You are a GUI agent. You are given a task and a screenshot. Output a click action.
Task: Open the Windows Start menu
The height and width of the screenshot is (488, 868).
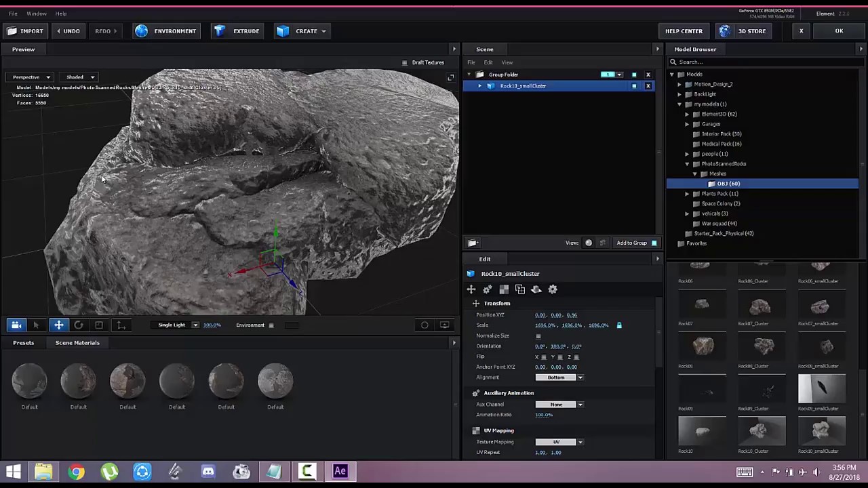[13, 472]
